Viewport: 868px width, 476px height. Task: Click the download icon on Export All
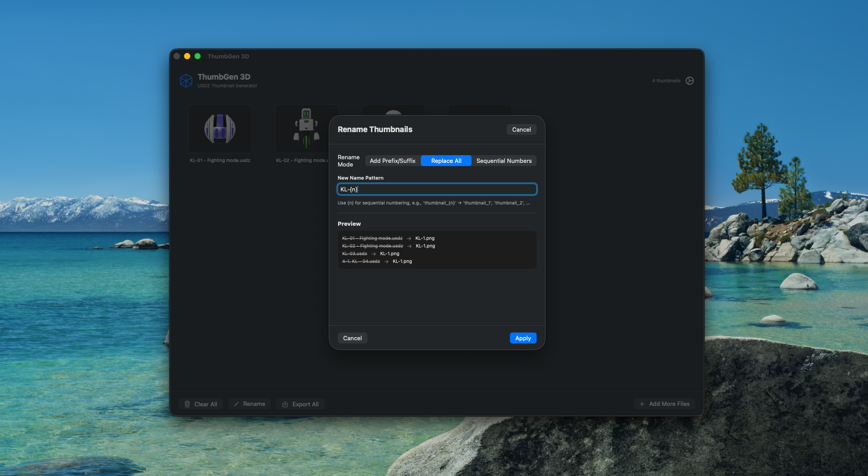285,404
